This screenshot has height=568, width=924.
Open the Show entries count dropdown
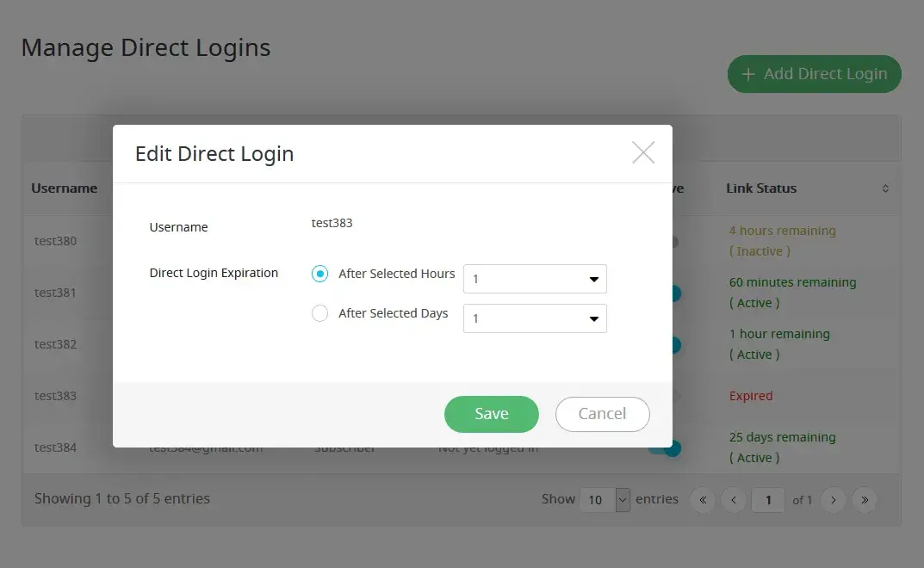pos(606,500)
